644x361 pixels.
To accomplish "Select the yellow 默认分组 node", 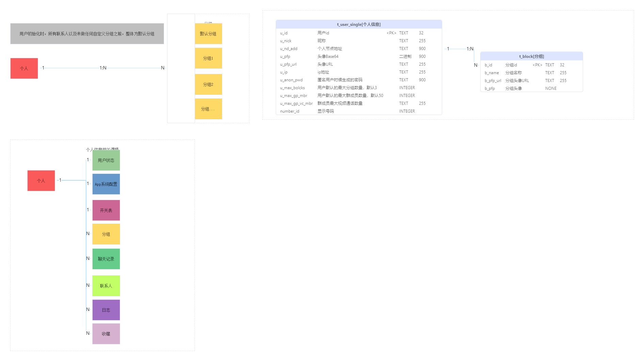I will coord(208,34).
